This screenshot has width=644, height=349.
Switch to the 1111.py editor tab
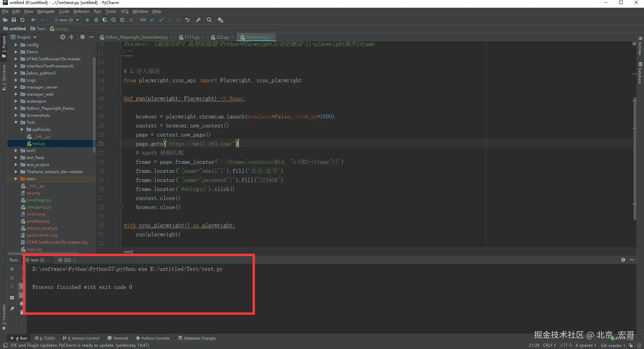192,37
